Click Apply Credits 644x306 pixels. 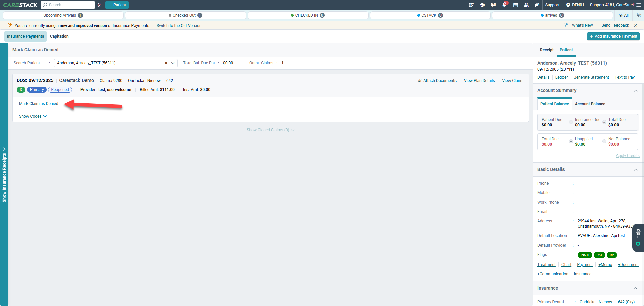[628, 156]
